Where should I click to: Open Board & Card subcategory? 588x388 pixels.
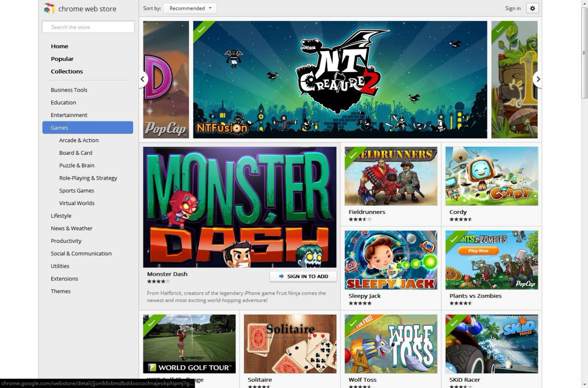click(x=76, y=153)
